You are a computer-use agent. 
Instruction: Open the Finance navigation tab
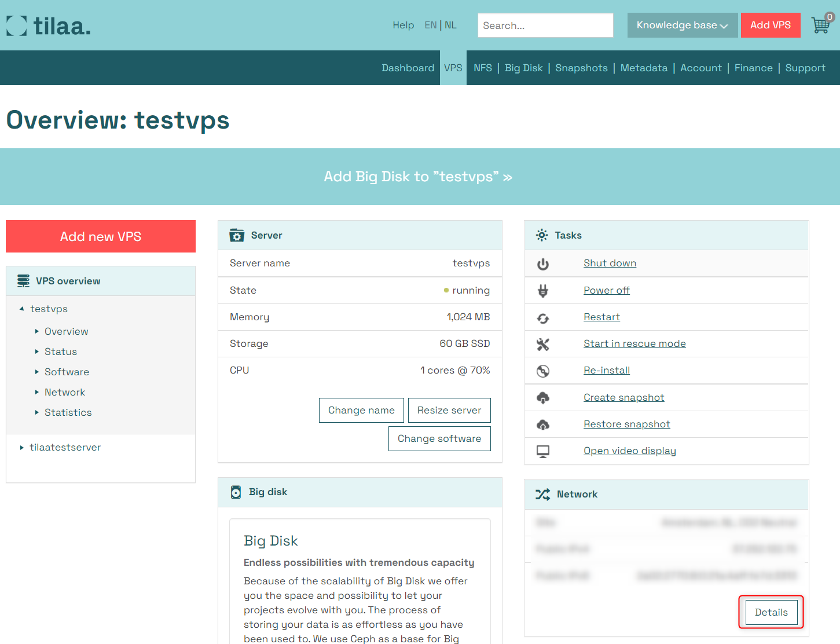(753, 68)
